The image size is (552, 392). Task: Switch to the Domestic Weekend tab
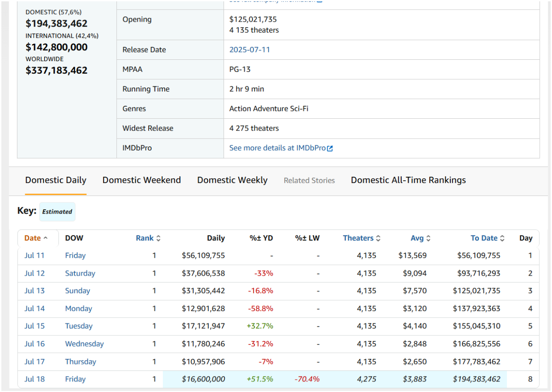(142, 180)
